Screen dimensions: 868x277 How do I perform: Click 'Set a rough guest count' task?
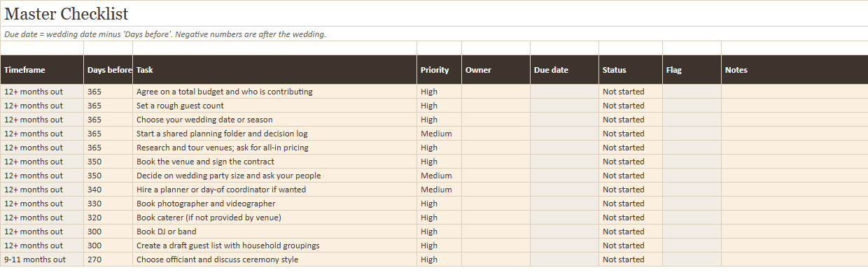[274, 106]
